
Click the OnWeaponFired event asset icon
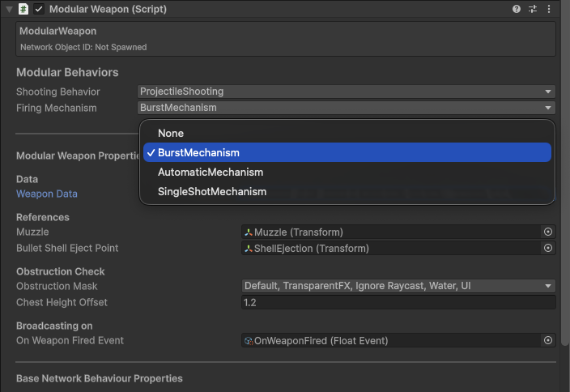point(249,341)
